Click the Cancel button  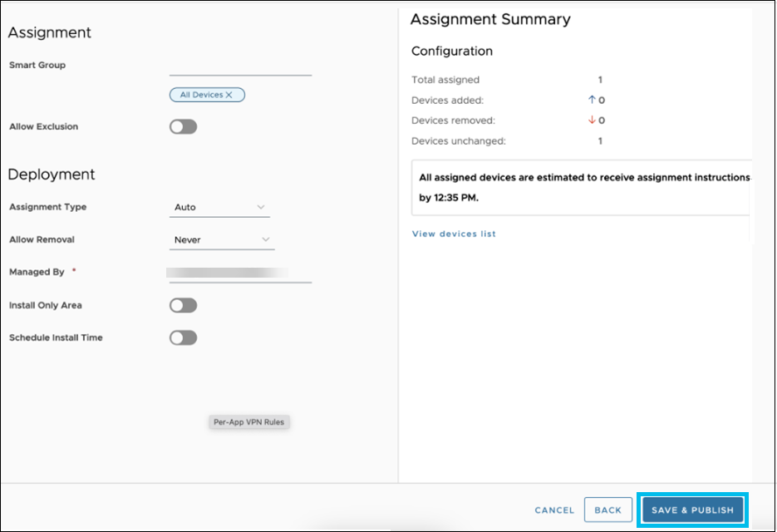click(554, 510)
